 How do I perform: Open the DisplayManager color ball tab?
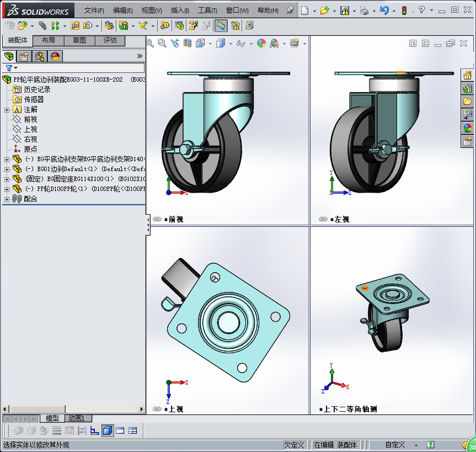(x=55, y=56)
